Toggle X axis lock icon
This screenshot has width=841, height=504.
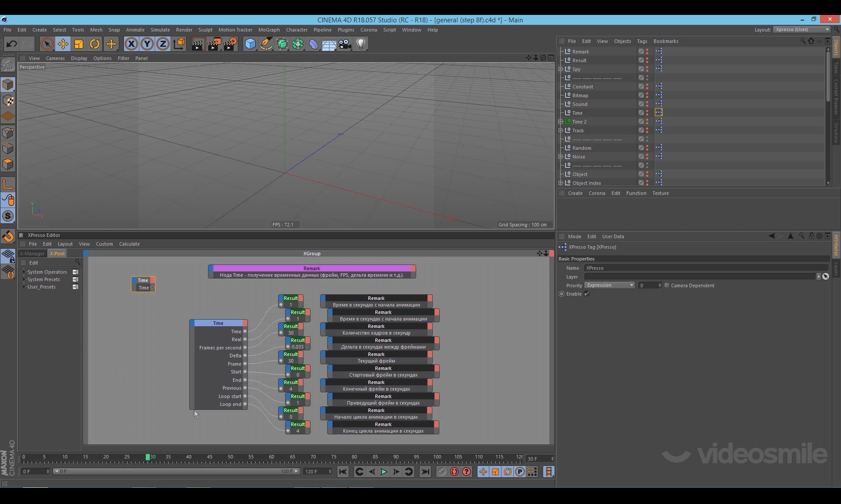131,44
